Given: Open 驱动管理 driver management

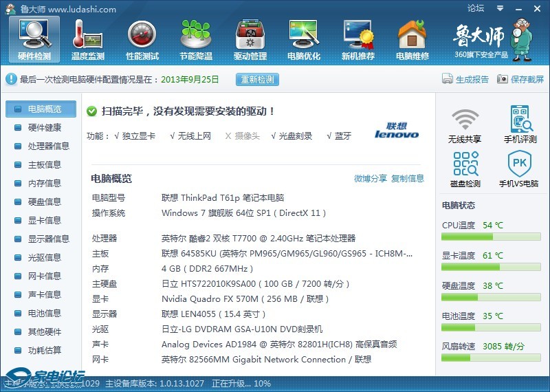Looking at the screenshot, I should pyautogui.click(x=250, y=39).
